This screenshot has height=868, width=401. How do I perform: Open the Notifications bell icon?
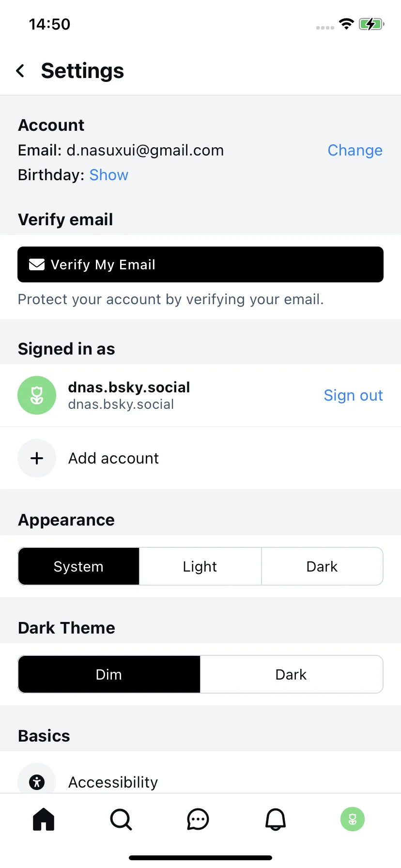[276, 820]
